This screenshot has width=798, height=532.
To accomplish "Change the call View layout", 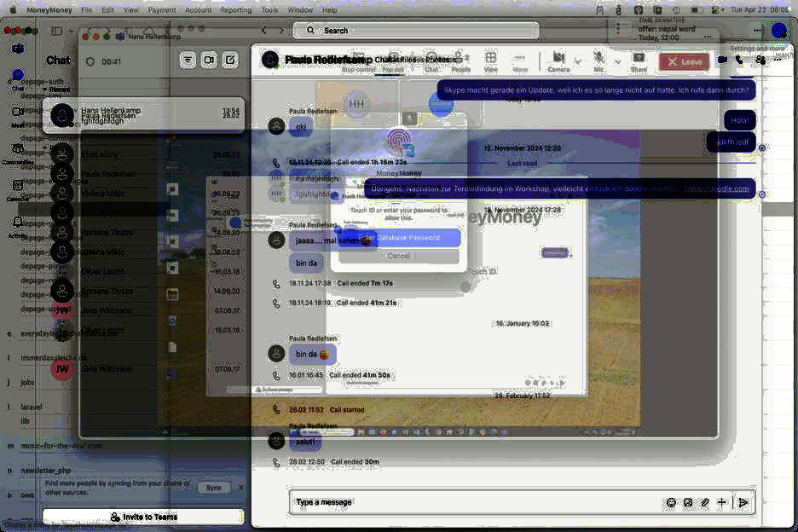I will [x=490, y=61].
